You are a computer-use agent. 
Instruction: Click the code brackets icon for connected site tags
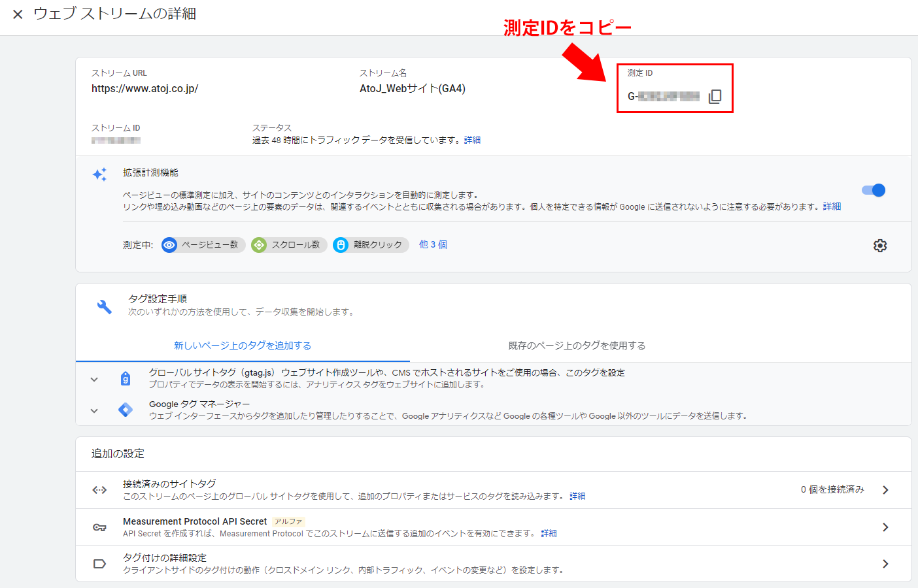(99, 490)
